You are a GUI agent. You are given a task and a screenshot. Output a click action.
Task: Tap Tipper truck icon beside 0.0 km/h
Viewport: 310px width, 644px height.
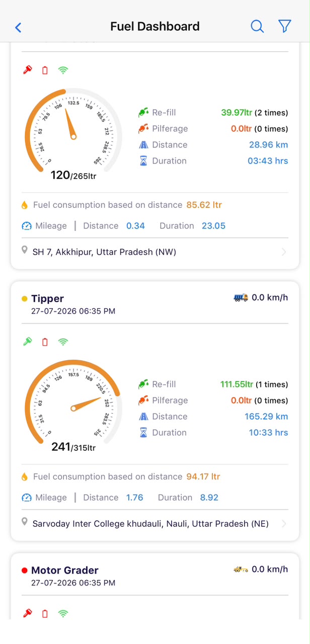click(241, 297)
